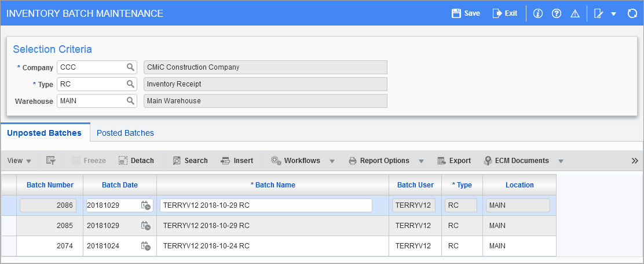Open calendar picker for batch 2086 date
Image resolution: width=644 pixels, height=264 pixels.
tap(146, 205)
